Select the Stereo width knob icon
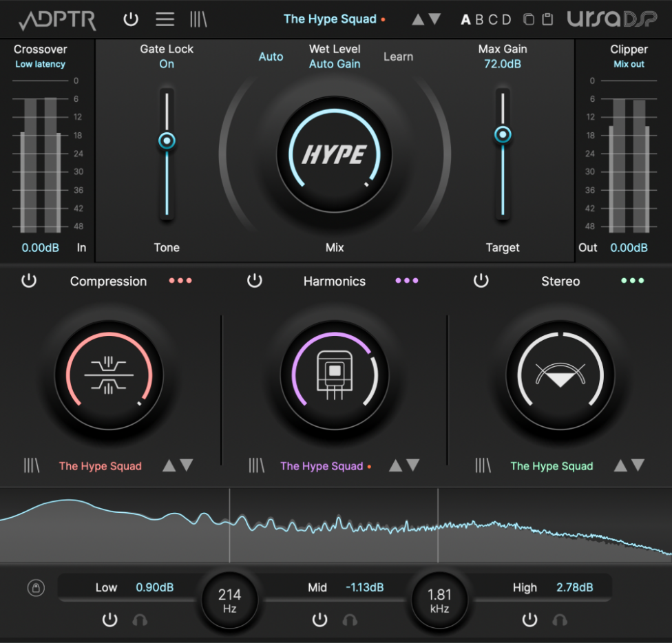 click(560, 375)
